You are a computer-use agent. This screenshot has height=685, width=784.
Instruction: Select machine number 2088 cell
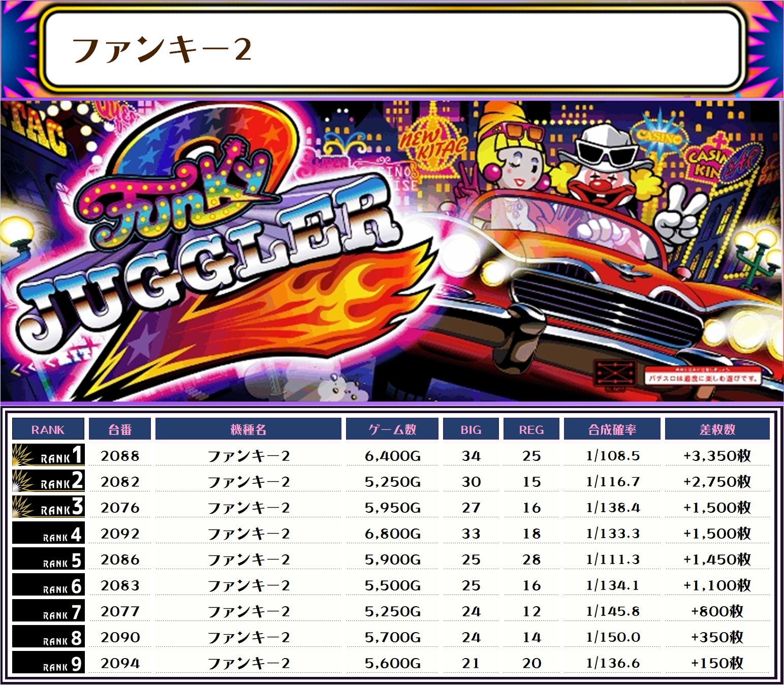click(x=120, y=456)
